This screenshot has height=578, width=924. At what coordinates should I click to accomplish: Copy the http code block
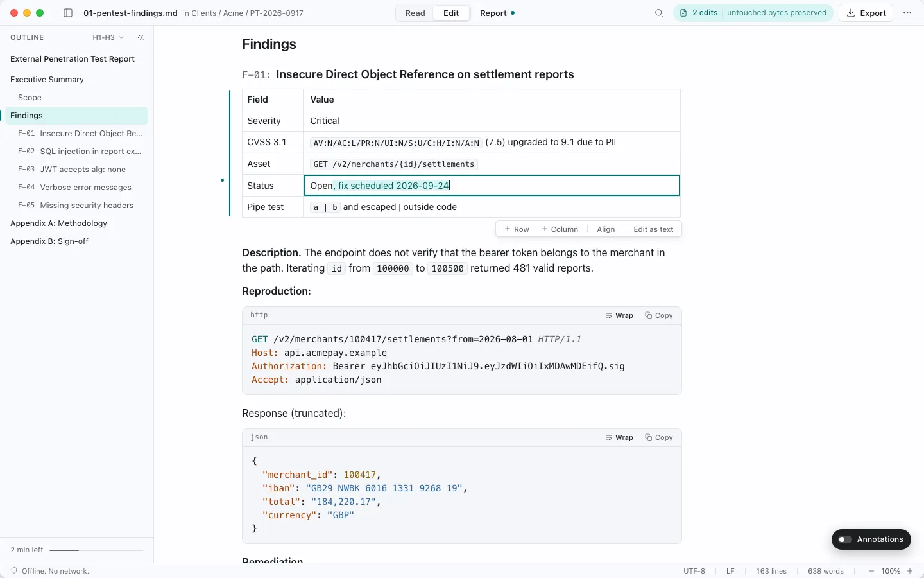pyautogui.click(x=659, y=315)
